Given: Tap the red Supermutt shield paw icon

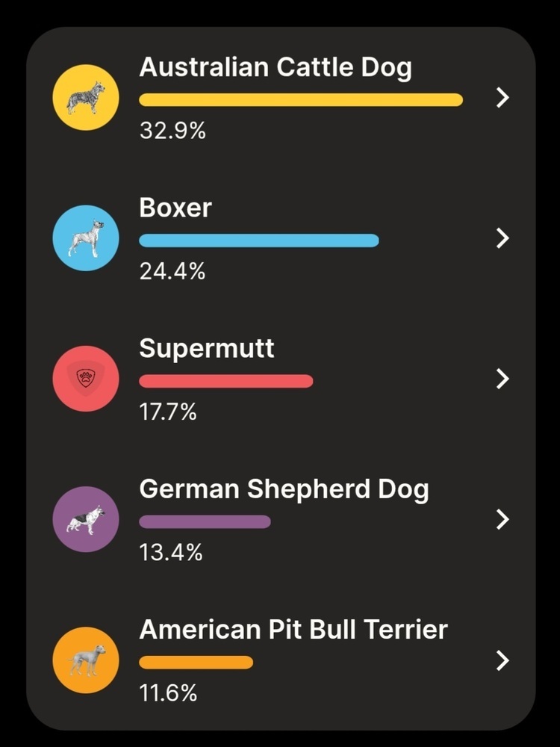Looking at the screenshot, I should [x=85, y=379].
